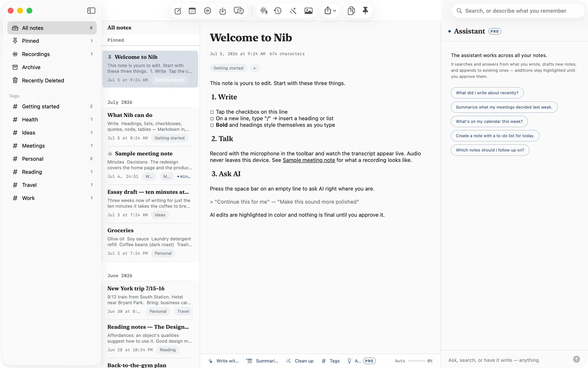Open Archive via the box sidebar icon

click(15, 67)
